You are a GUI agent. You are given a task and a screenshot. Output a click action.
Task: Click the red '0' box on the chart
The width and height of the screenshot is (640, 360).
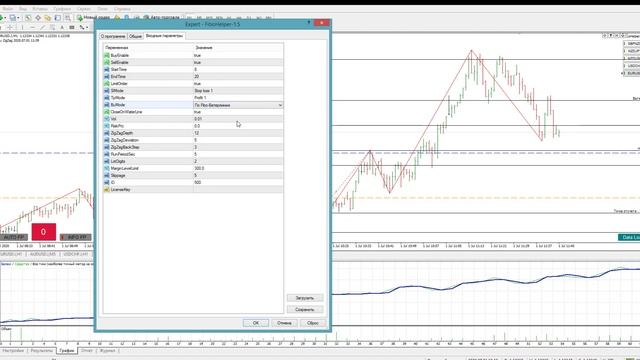point(43,232)
